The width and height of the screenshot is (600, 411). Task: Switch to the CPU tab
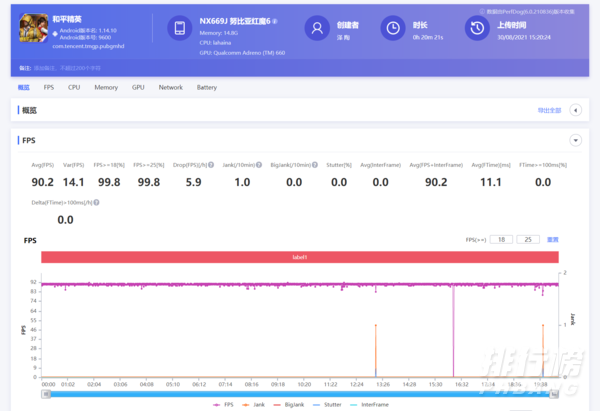tap(74, 88)
